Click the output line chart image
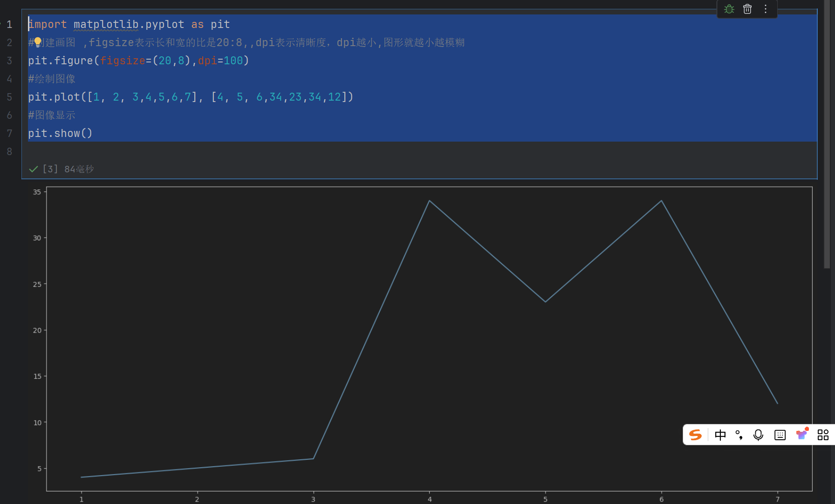The image size is (835, 504). pyautogui.click(x=423, y=343)
